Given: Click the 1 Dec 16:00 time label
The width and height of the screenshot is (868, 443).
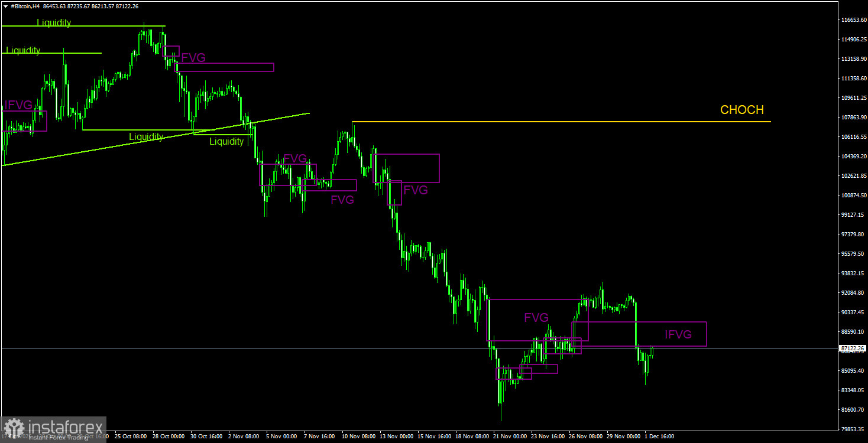Looking at the screenshot, I should point(659,437).
